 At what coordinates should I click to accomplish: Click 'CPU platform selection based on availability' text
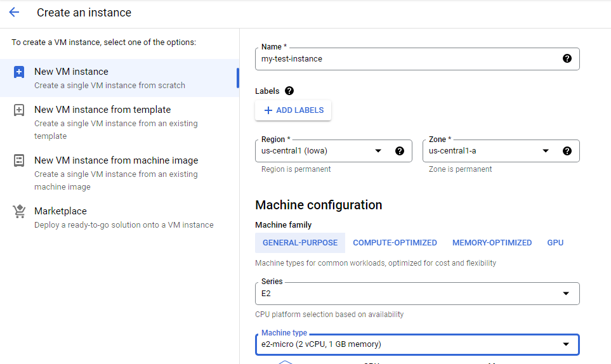click(x=329, y=315)
